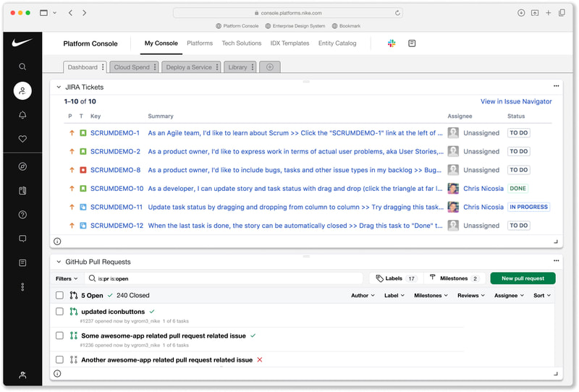This screenshot has height=392, width=579.
Task: Open Dashboard tab options menu dots
Action: [x=103, y=67]
